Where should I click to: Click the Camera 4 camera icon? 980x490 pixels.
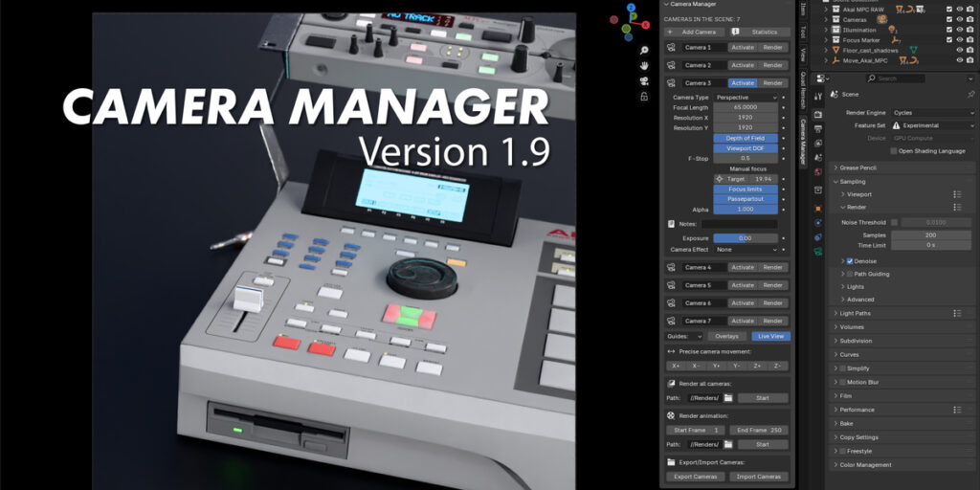[x=671, y=268]
